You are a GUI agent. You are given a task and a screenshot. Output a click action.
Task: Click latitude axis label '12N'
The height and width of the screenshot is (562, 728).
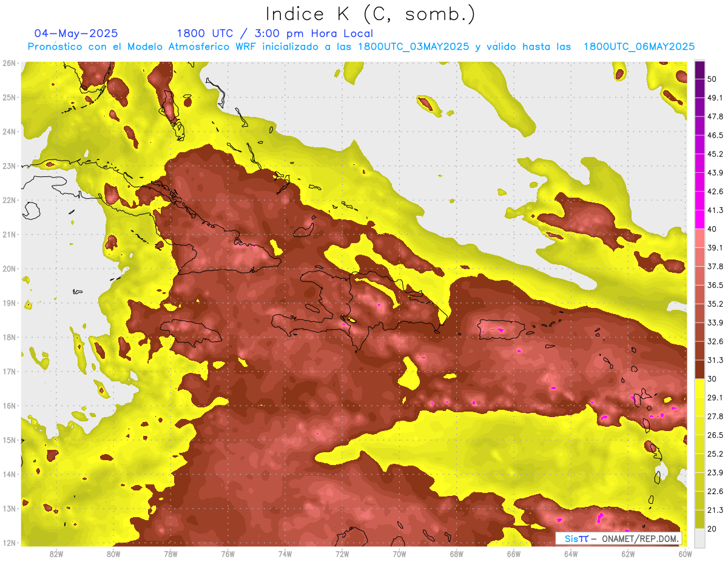pyautogui.click(x=9, y=543)
